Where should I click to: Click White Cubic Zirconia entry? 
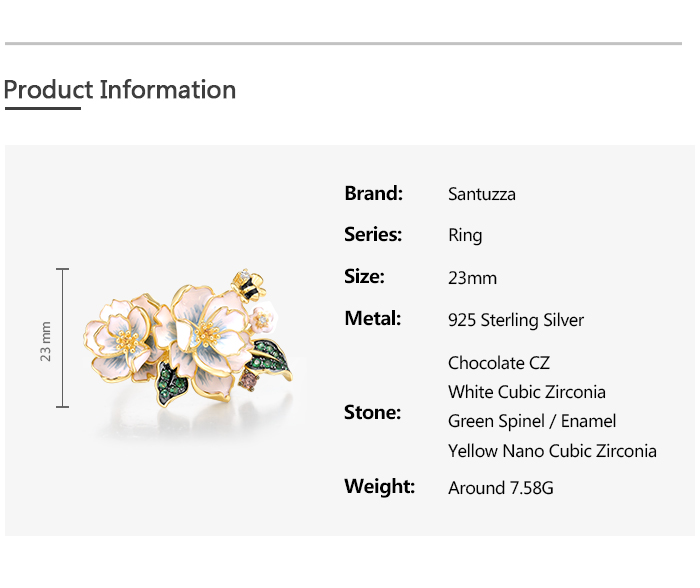tap(527, 392)
